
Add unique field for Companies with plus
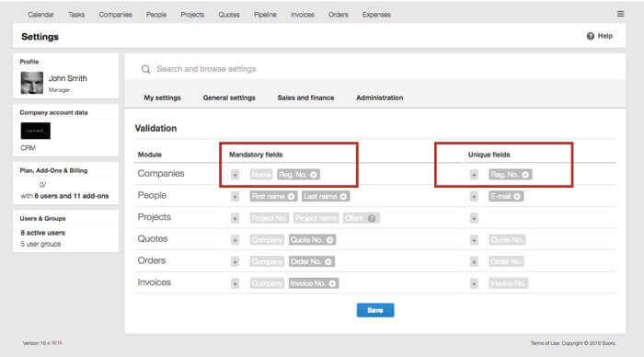click(x=474, y=175)
